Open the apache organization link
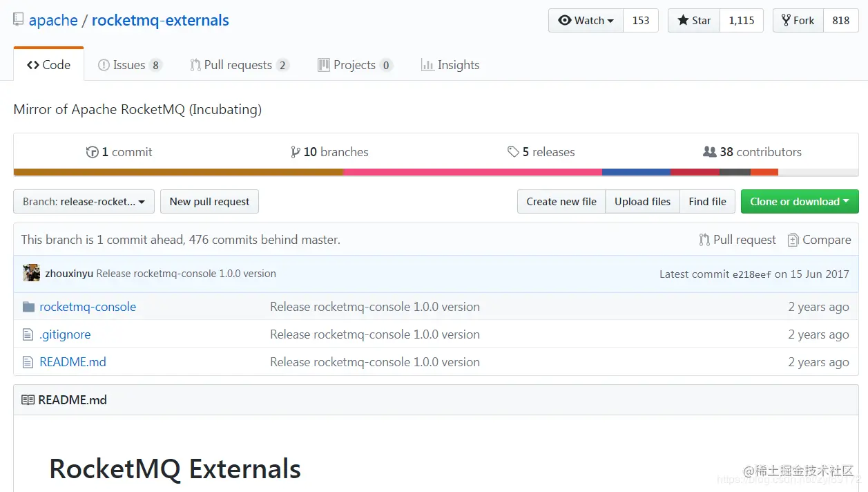The width and height of the screenshot is (868, 492). tap(53, 20)
